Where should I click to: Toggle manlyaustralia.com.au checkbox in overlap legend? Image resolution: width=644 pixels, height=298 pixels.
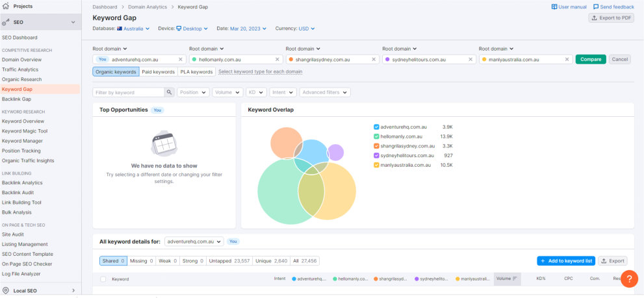click(x=376, y=165)
